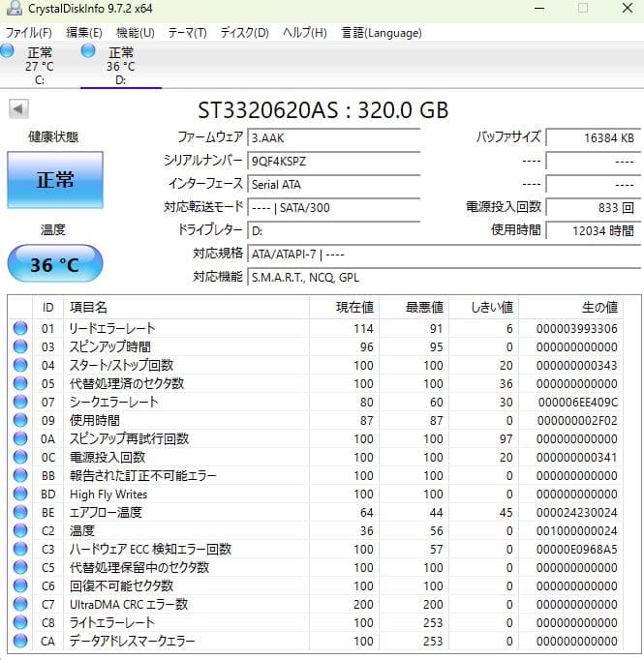Click the status icon of row 01 リードエラーレート
Screen dimensions: 644x660
[20, 328]
